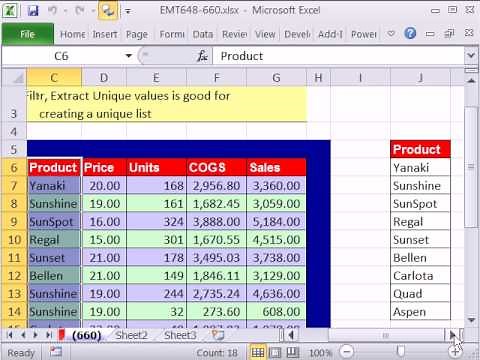
Task: Click the vertical scrollbar thumb
Action: pos(471,167)
